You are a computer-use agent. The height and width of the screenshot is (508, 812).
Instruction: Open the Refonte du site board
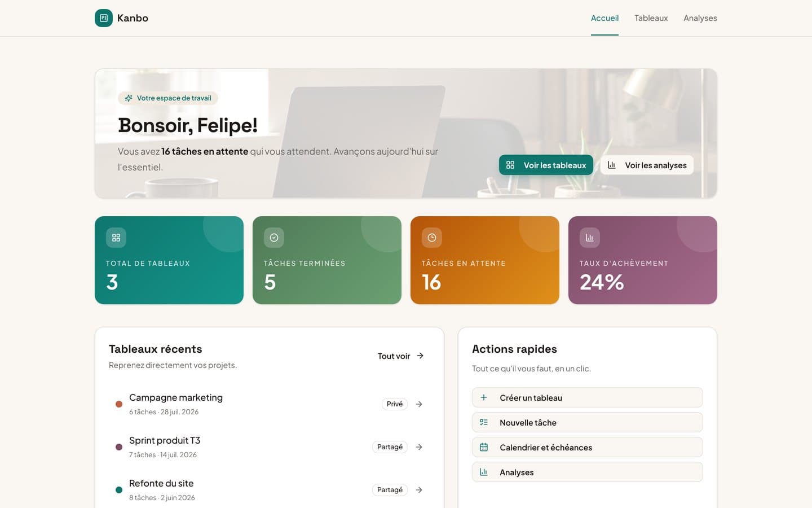pos(270,490)
